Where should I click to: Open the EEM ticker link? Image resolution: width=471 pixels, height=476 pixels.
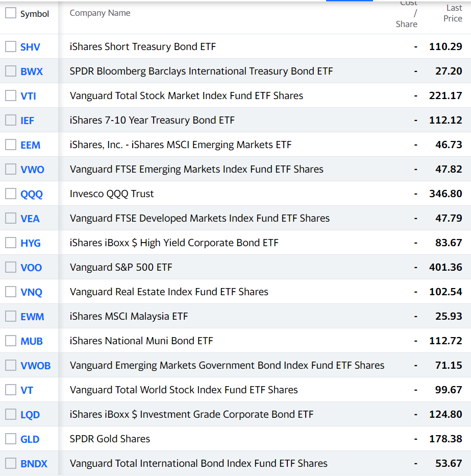point(30,146)
